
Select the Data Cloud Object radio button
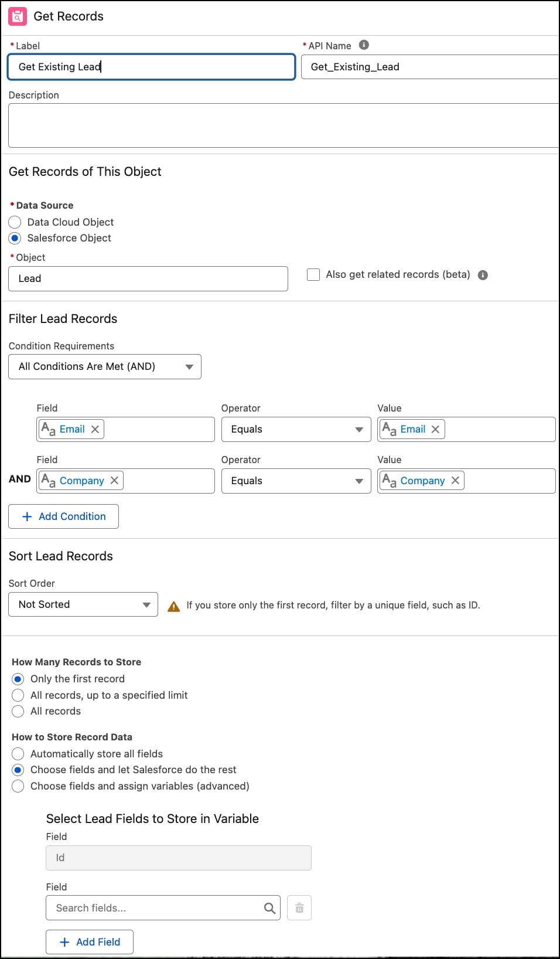(15, 222)
